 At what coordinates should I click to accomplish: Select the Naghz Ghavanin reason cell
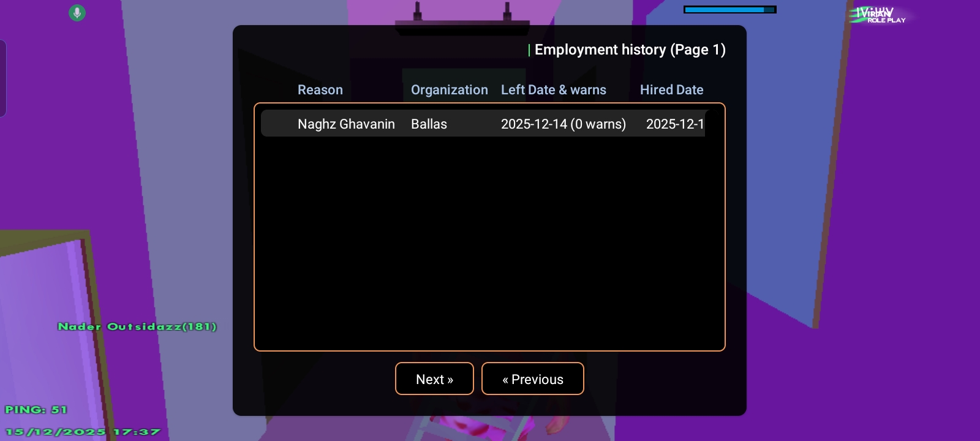coord(346,124)
